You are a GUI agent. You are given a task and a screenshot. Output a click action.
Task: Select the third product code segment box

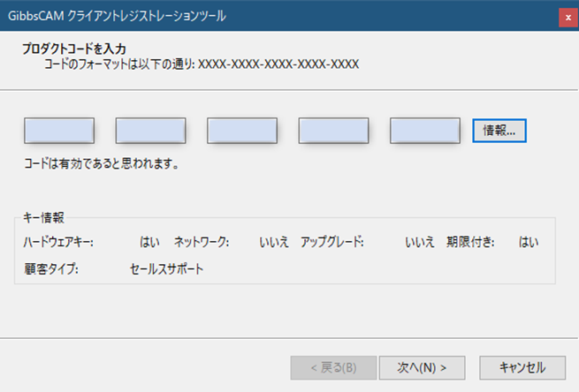point(242,130)
